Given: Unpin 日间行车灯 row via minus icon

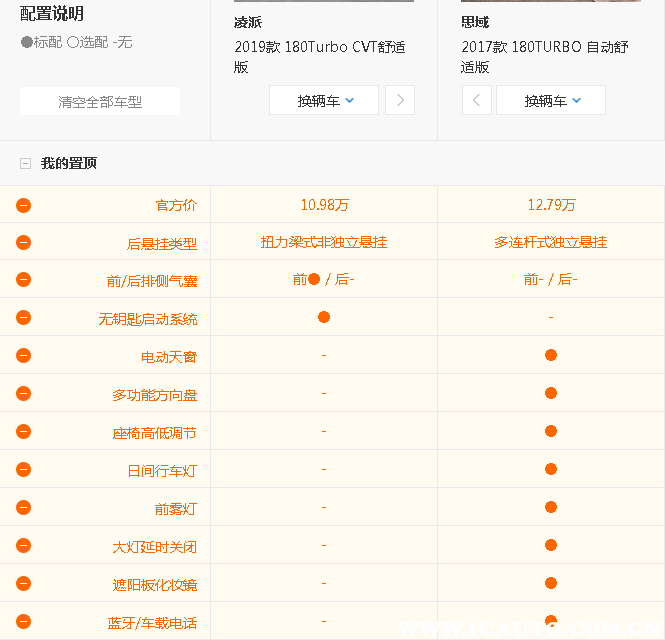Looking at the screenshot, I should 23,470.
